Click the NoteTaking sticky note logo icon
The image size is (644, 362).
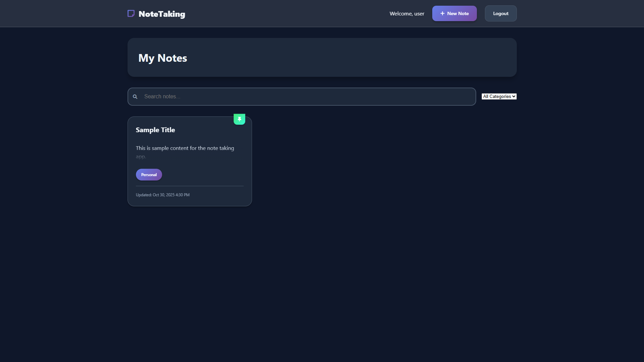(131, 13)
